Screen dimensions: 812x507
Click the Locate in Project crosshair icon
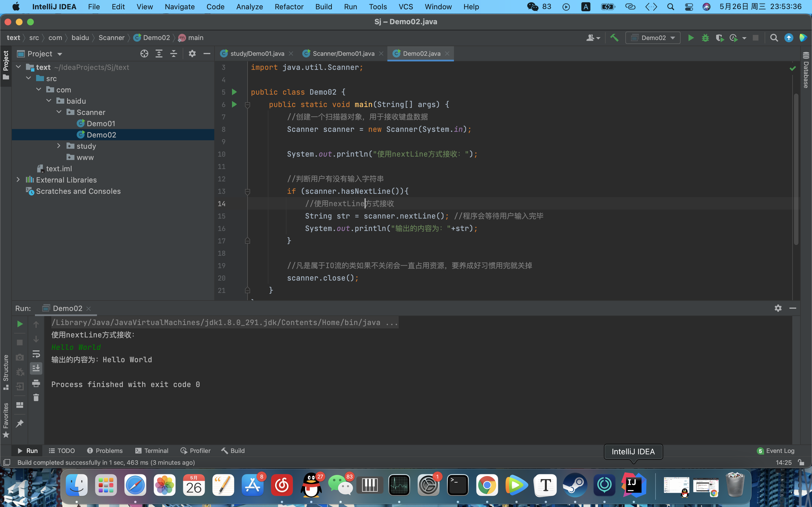pyautogui.click(x=144, y=54)
